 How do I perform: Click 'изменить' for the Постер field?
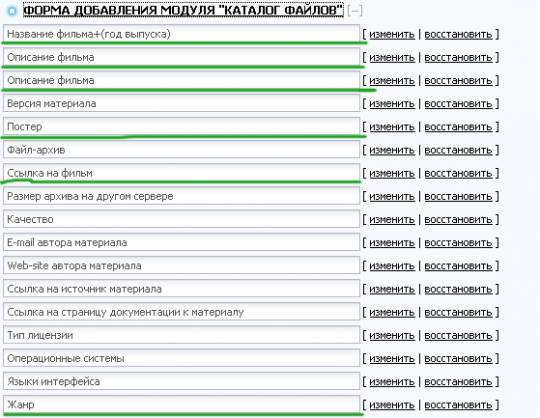pyautogui.click(x=392, y=127)
